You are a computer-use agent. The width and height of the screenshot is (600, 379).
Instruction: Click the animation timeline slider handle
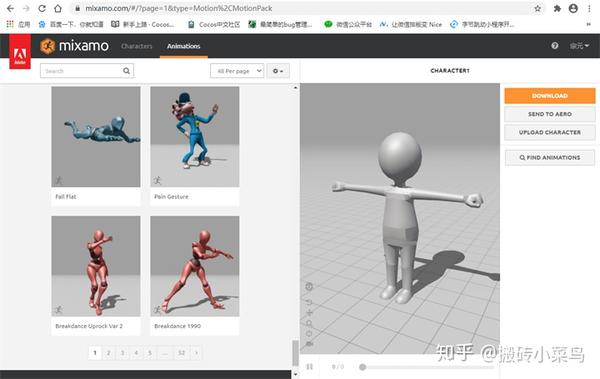coord(362,367)
